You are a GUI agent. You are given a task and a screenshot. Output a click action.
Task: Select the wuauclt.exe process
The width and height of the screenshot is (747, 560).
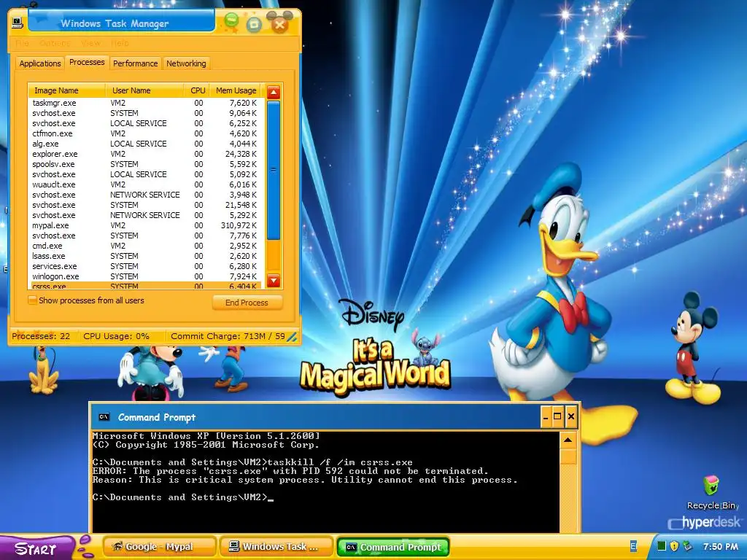click(x=145, y=184)
